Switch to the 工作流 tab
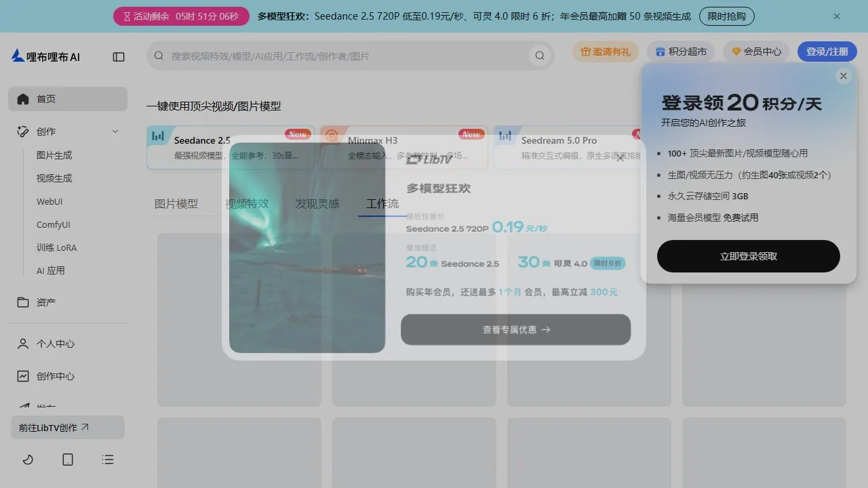 (382, 203)
